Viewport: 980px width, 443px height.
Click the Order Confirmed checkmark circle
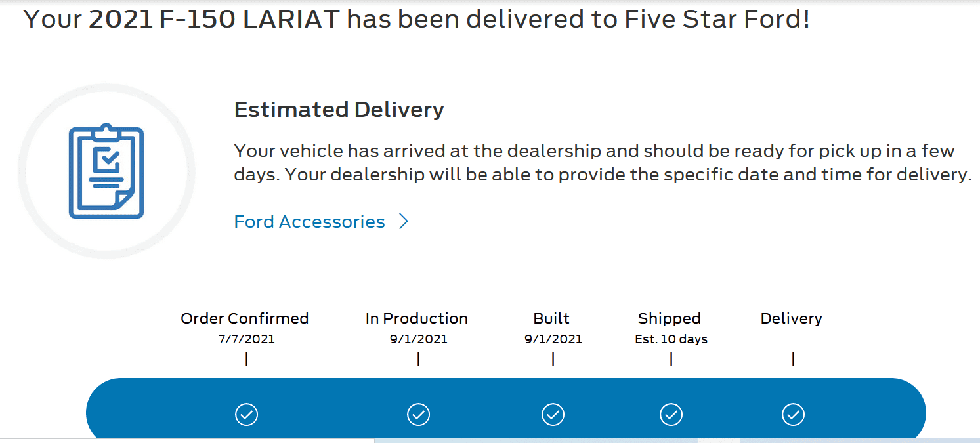coord(247,414)
